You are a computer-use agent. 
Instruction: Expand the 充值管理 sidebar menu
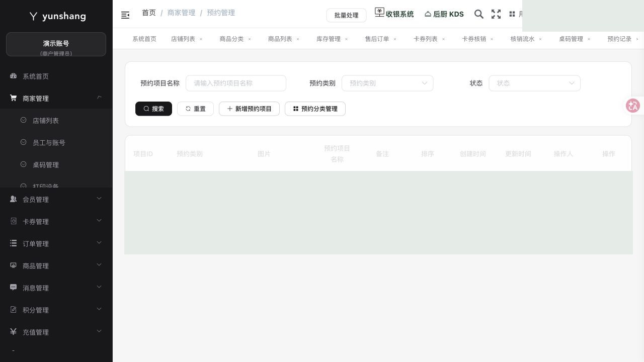[56, 332]
